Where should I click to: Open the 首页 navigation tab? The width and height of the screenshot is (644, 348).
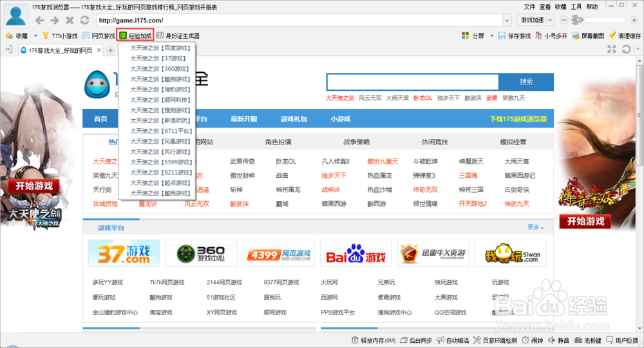[x=100, y=119]
